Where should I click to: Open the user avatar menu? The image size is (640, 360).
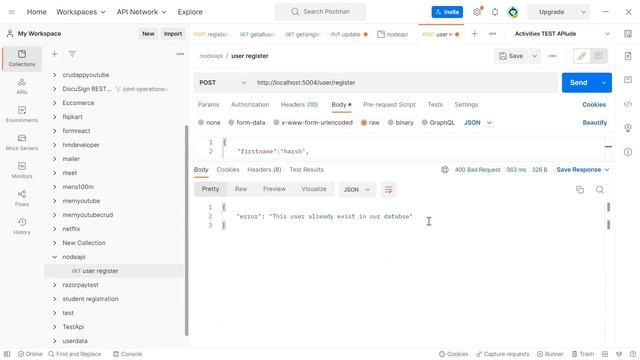513,12
